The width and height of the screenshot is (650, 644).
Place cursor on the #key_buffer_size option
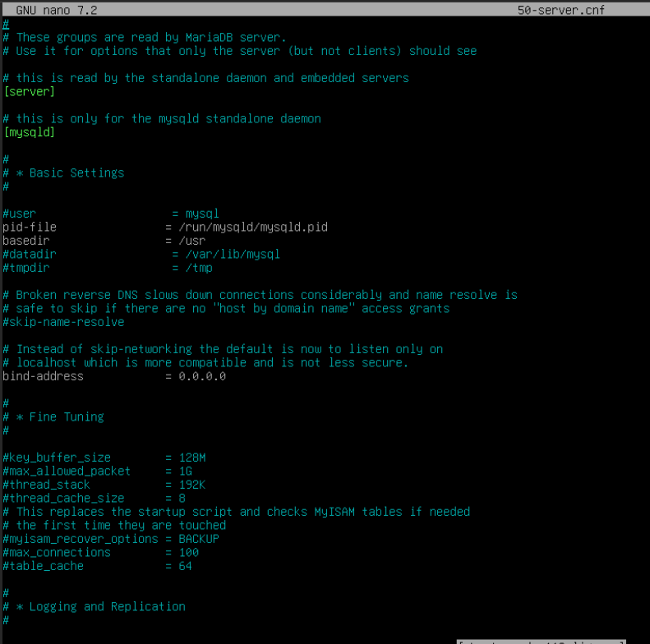[x=57, y=458]
